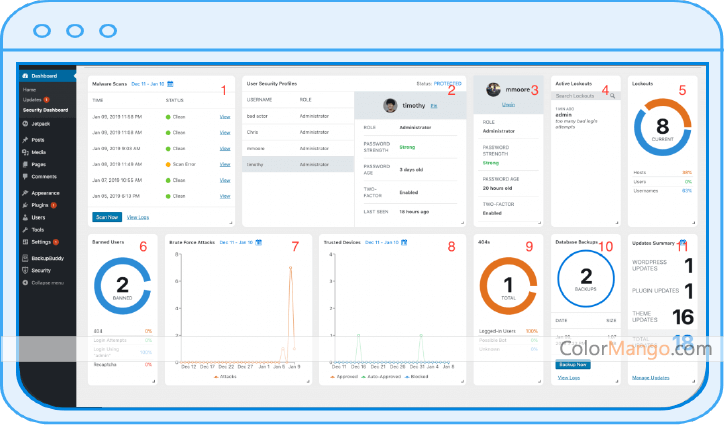
Task: Open the Users section in the sidebar
Action: click(38, 217)
